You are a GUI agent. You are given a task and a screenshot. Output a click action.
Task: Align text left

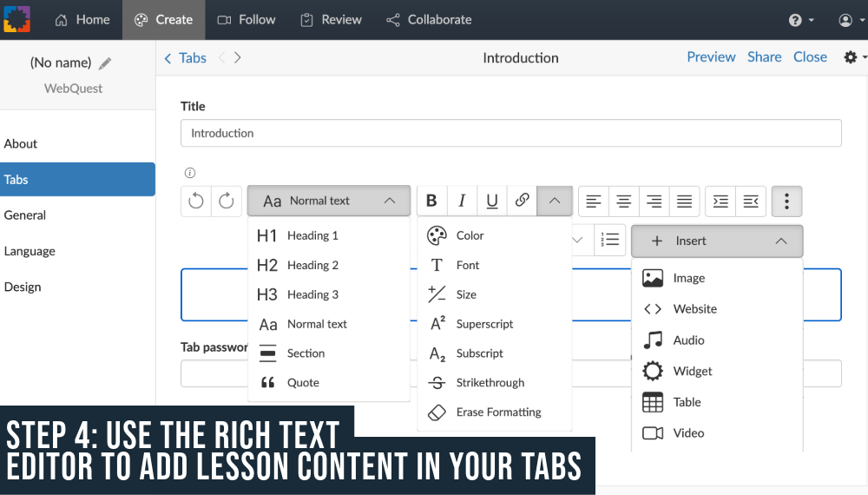(594, 201)
